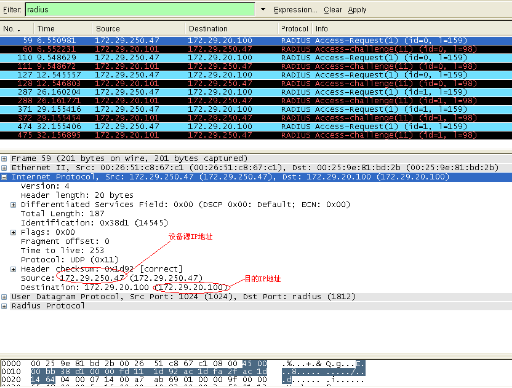The image size is (512, 388).
Task: Select the Fragment offset: 0 field
Action: pos(65,241)
